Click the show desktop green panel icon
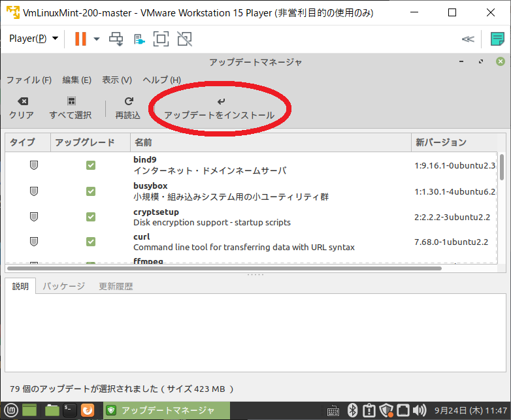Screen dimensions: 511x420 pyautogui.click(x=29, y=411)
